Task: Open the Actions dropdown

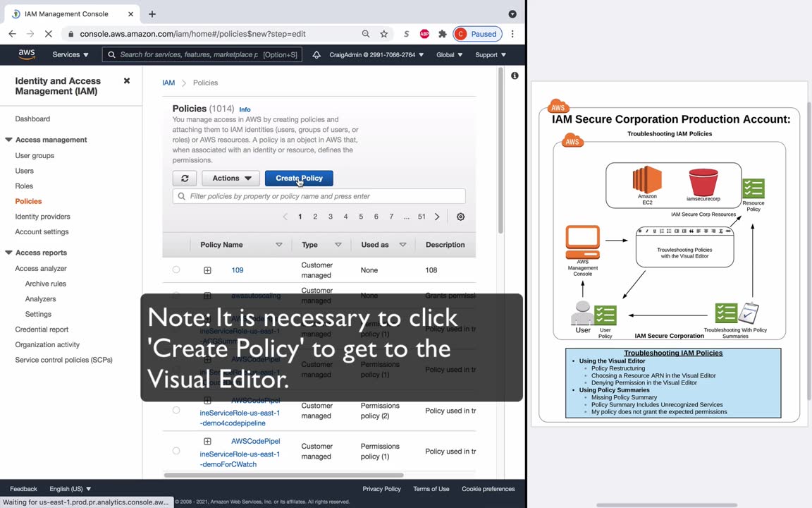Action: [x=231, y=179]
